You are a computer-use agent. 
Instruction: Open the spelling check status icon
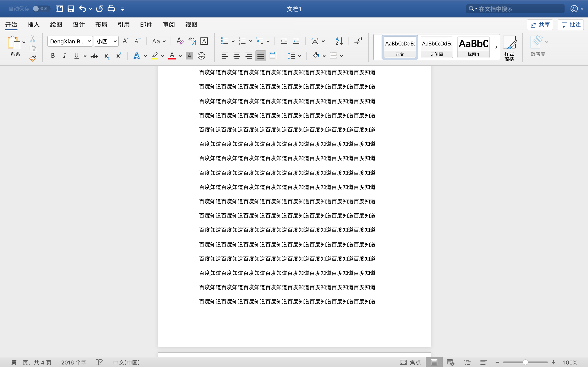click(99, 362)
